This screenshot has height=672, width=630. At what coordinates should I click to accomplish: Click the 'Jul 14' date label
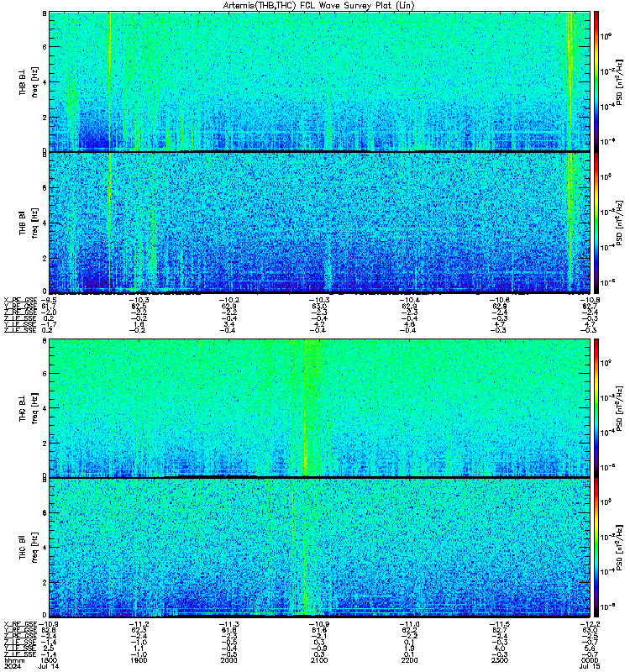[x=49, y=666]
